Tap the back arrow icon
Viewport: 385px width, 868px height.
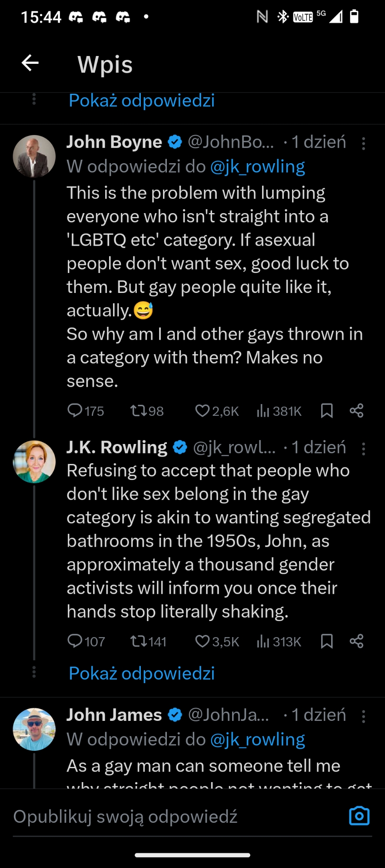[30, 63]
